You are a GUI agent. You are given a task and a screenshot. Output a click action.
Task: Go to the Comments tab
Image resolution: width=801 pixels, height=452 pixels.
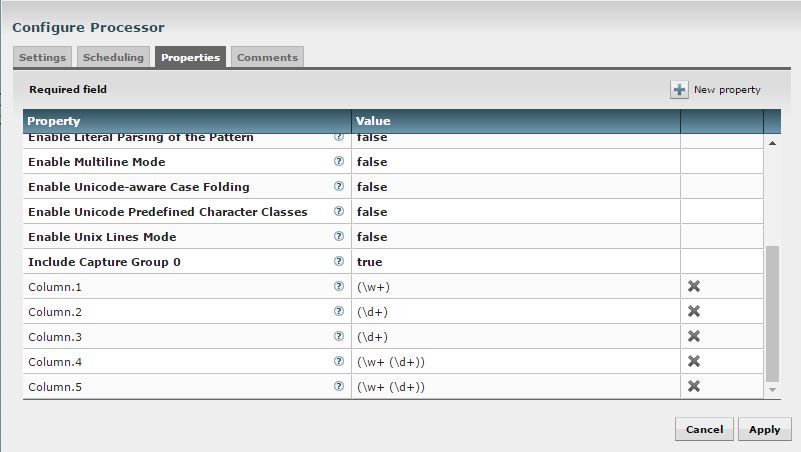pyautogui.click(x=267, y=58)
